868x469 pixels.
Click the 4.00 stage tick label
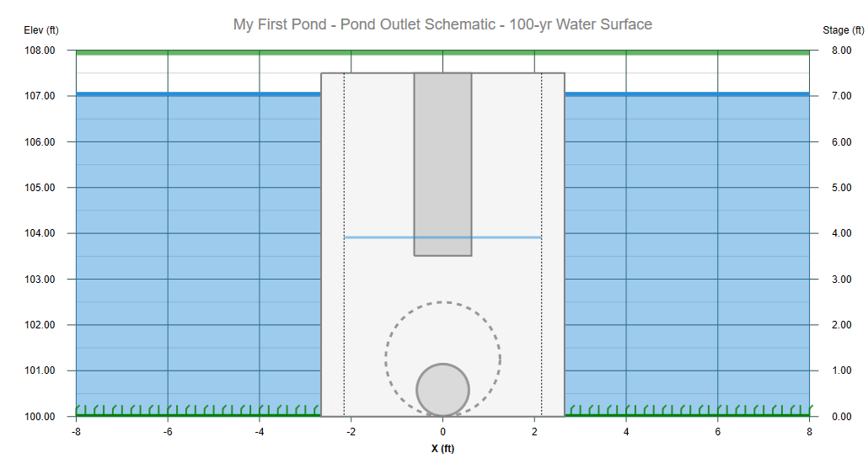point(841,233)
